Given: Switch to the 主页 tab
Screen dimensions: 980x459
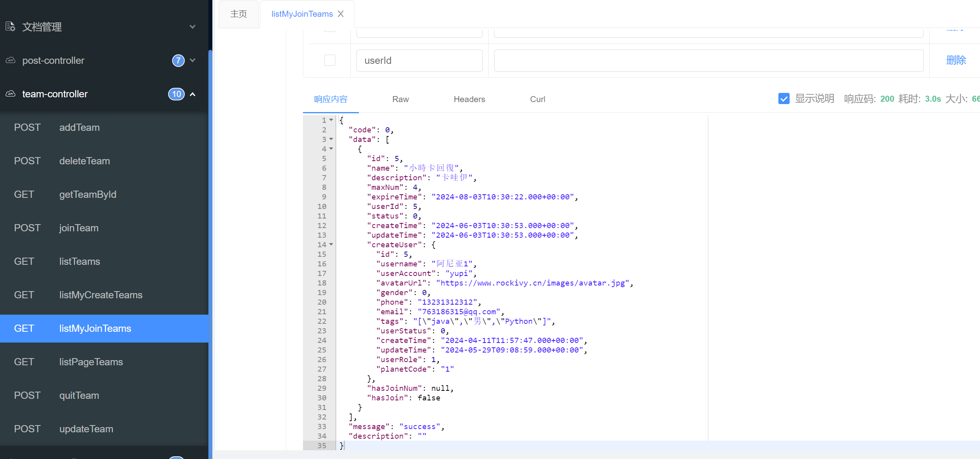Looking at the screenshot, I should coord(239,14).
